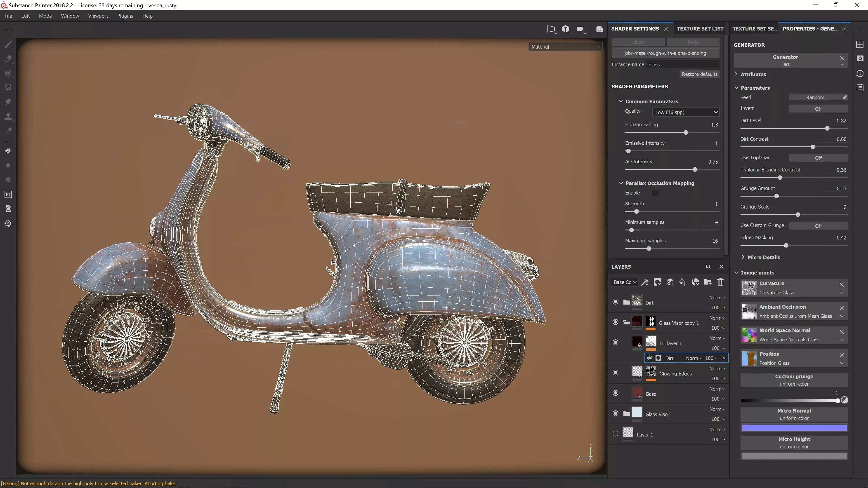Select the Smudge tool
868x488 pixels.
[x=8, y=102]
